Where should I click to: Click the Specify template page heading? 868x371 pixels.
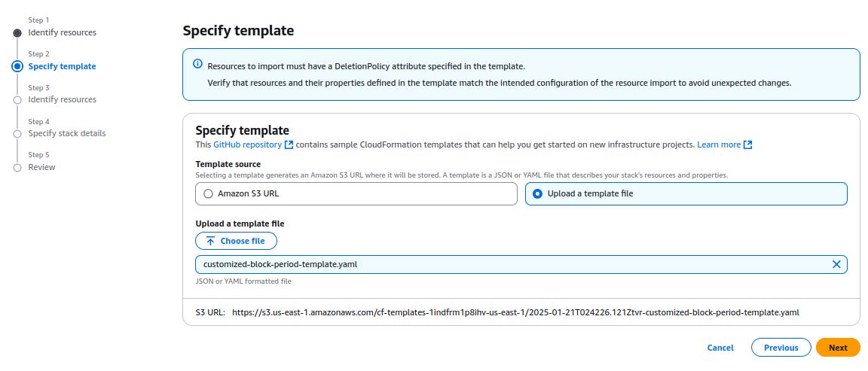pyautogui.click(x=238, y=31)
